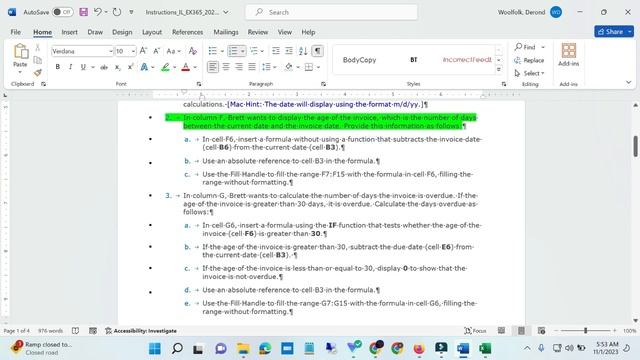
Task: Decrease paragraph indent
Action: tap(276, 51)
